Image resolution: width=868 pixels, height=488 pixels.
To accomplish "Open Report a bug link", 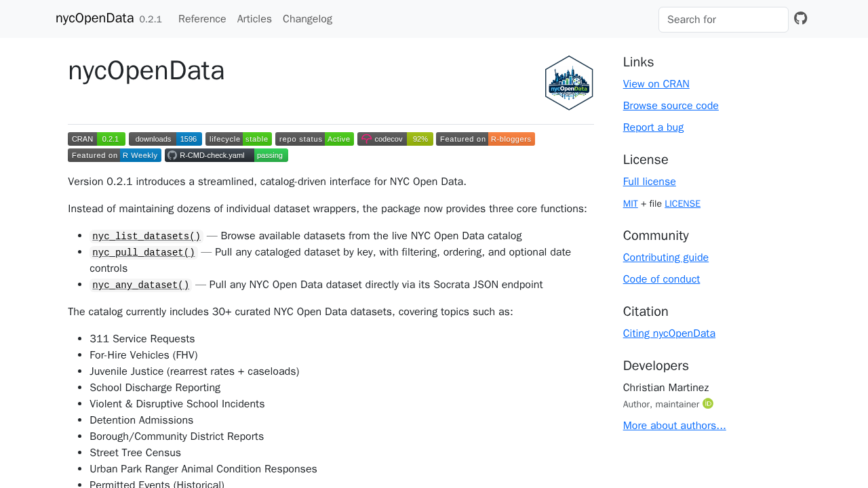I will (653, 127).
